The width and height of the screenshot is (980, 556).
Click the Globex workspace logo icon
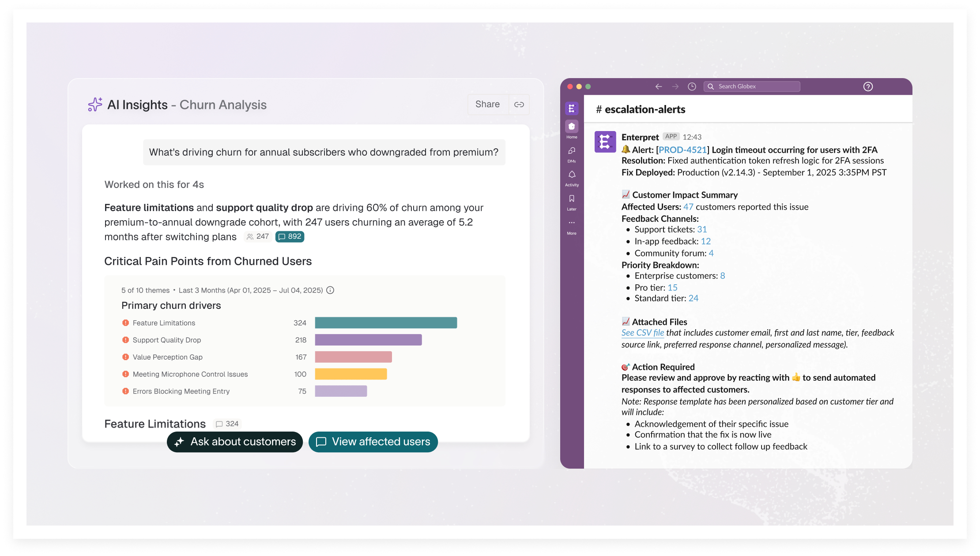click(572, 108)
